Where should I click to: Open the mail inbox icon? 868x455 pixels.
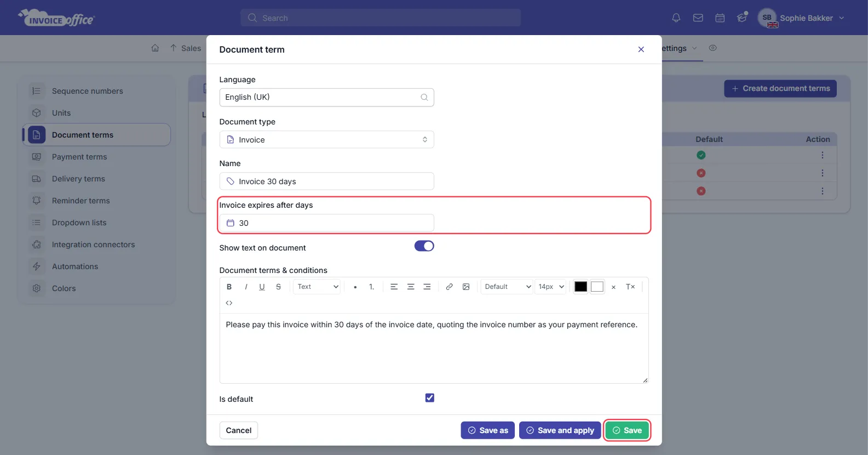698,18
